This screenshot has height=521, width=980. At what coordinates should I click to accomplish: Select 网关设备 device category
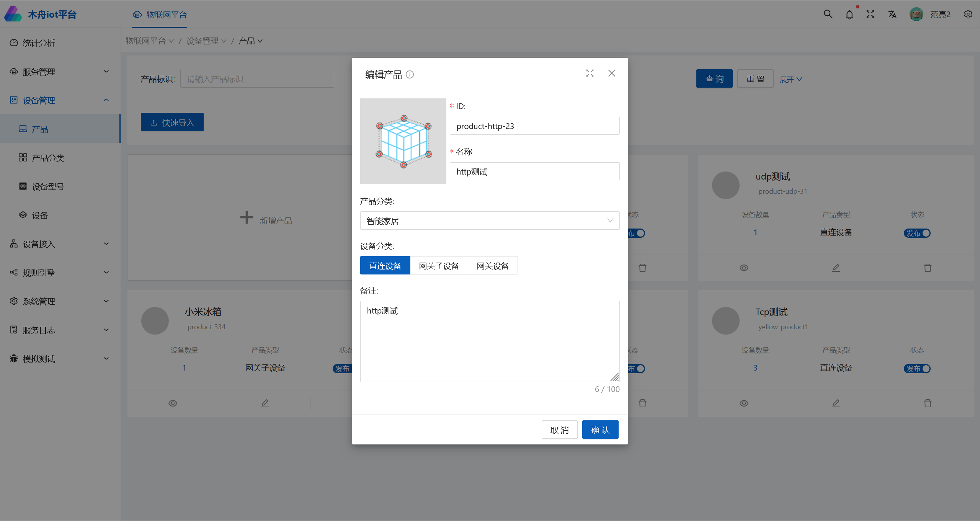(493, 266)
